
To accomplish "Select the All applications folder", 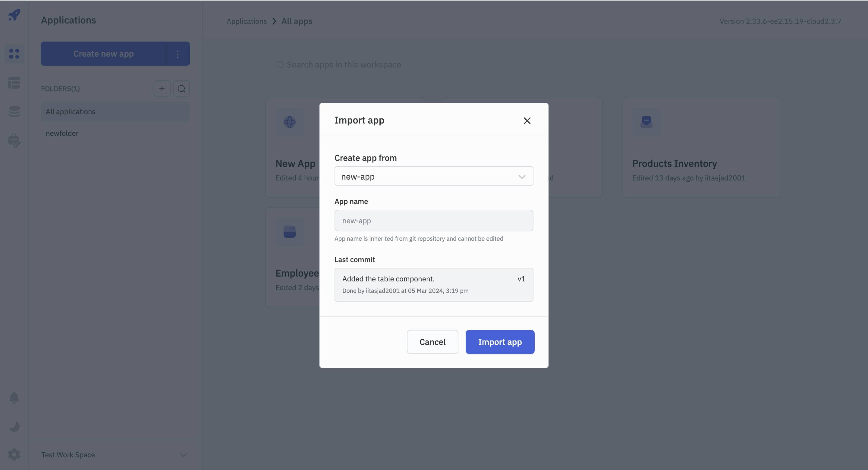I will pos(115,112).
